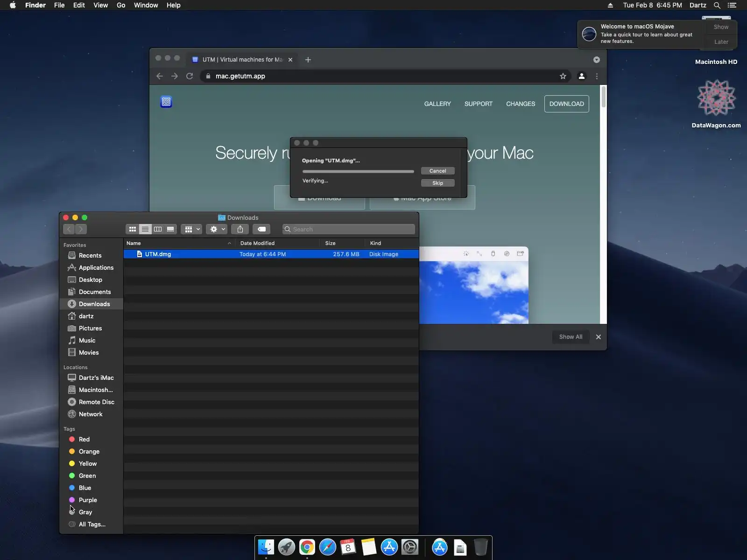Image resolution: width=747 pixels, height=560 pixels.
Task: Click the UTM logo on the webpage
Action: click(166, 102)
